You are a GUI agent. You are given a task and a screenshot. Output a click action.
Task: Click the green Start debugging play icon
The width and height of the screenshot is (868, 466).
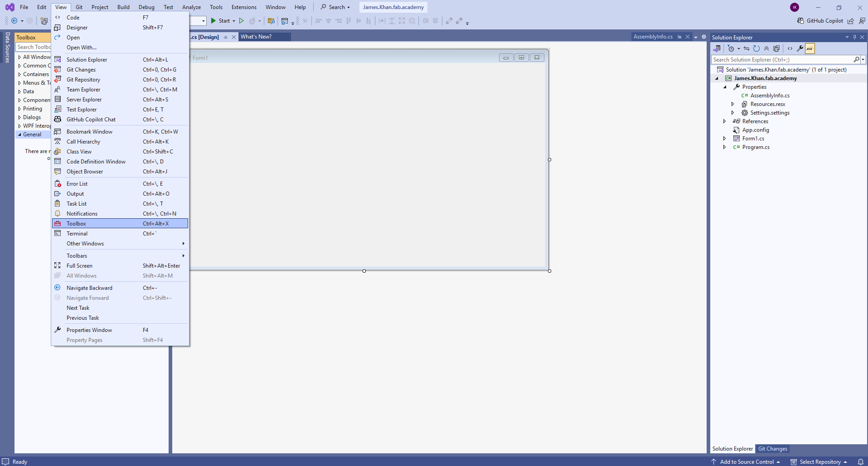click(x=213, y=21)
